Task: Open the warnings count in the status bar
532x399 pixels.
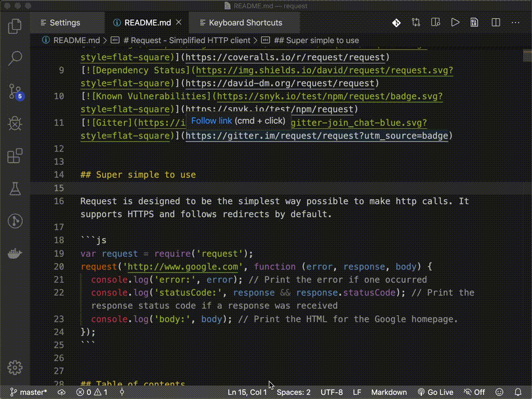Action: [101, 392]
